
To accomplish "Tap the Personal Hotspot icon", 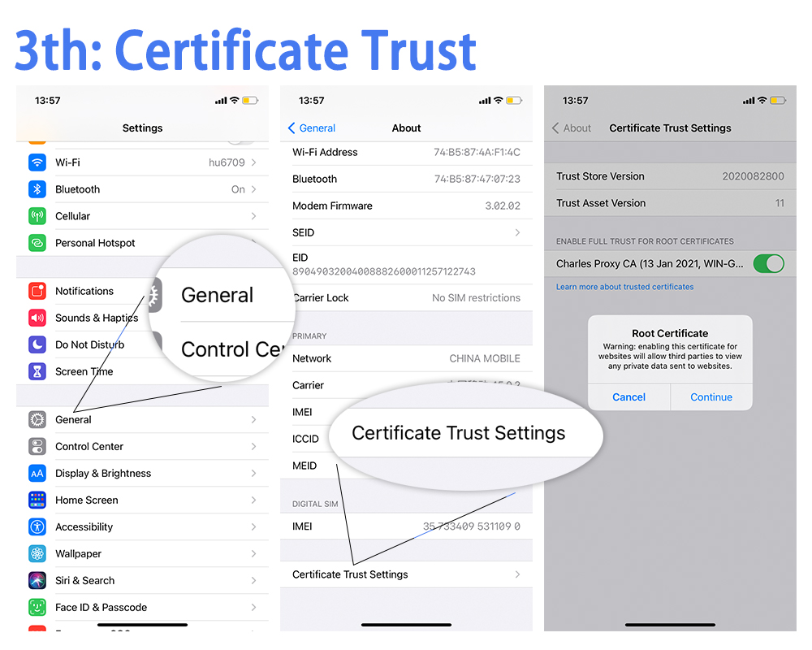I will [x=37, y=243].
